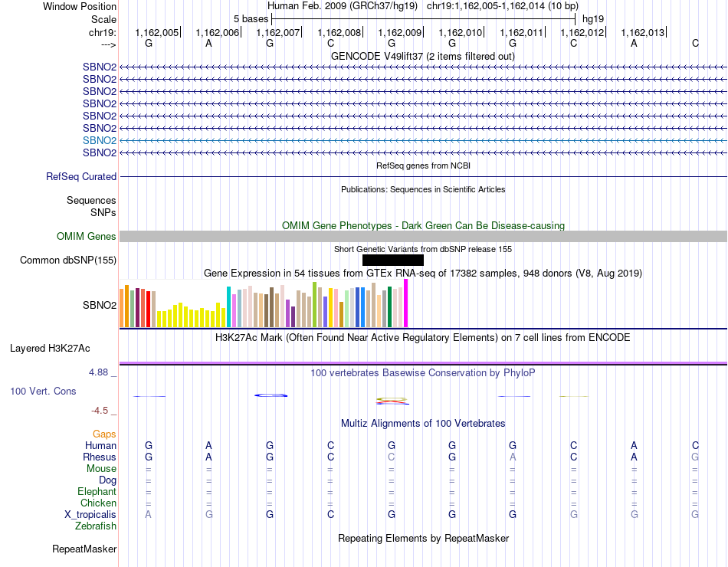
Task: Click Publications: Sequences in Scientific Articles title
Action: tap(423, 189)
